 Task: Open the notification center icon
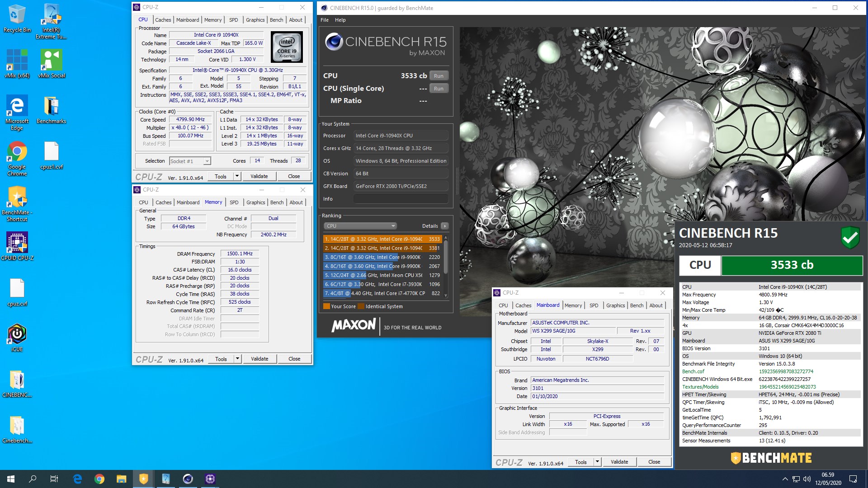tap(853, 479)
